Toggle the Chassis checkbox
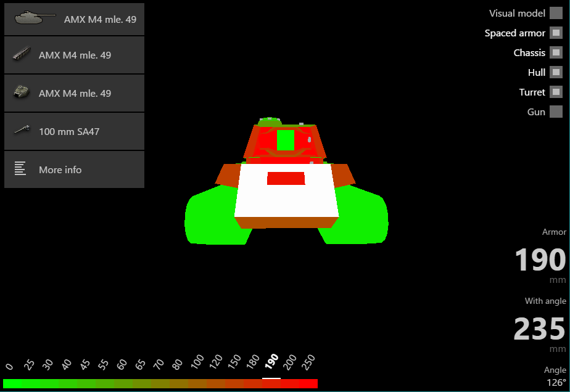The height and width of the screenshot is (392, 570). 556,52
